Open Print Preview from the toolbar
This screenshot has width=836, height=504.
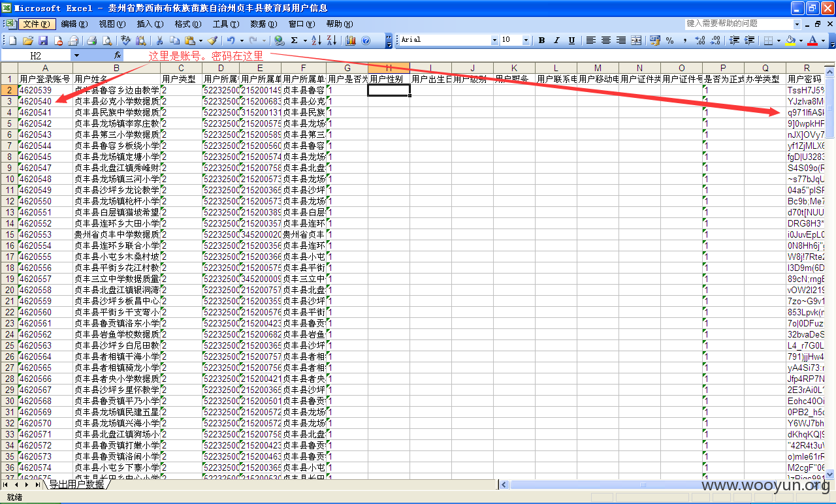click(x=106, y=40)
